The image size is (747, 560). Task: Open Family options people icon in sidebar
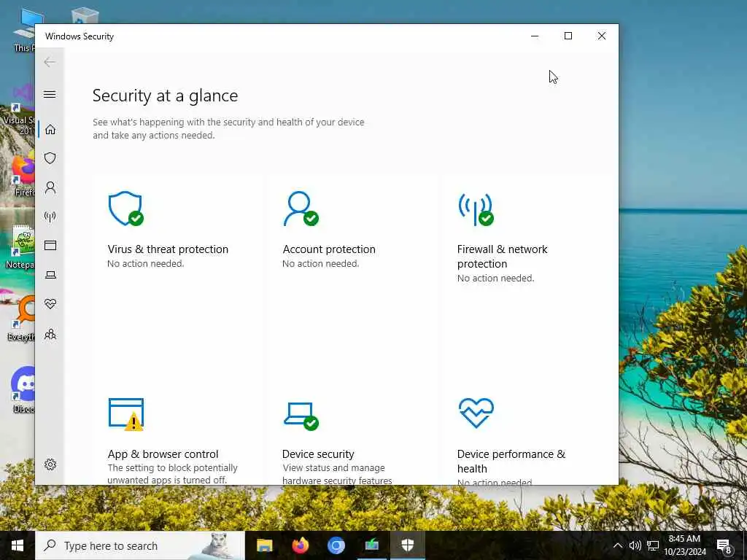(x=50, y=334)
